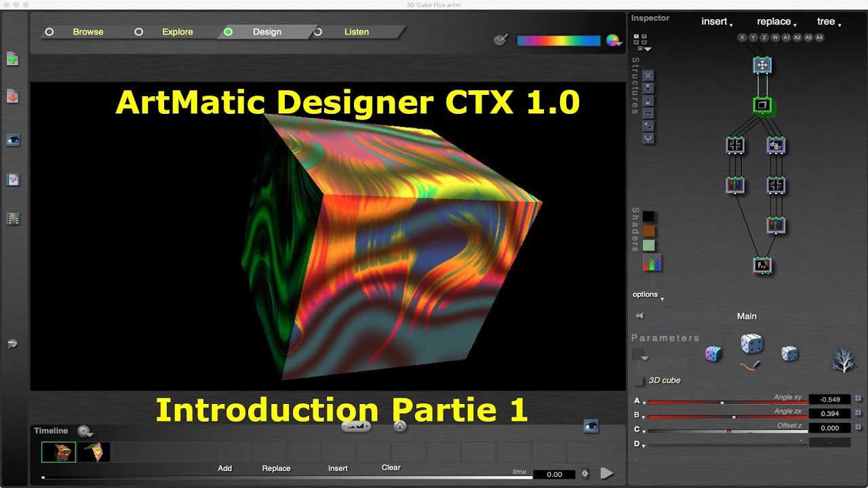The height and width of the screenshot is (488, 868).
Task: Click the eye preview icon in left sidebar
Action: 13,140
